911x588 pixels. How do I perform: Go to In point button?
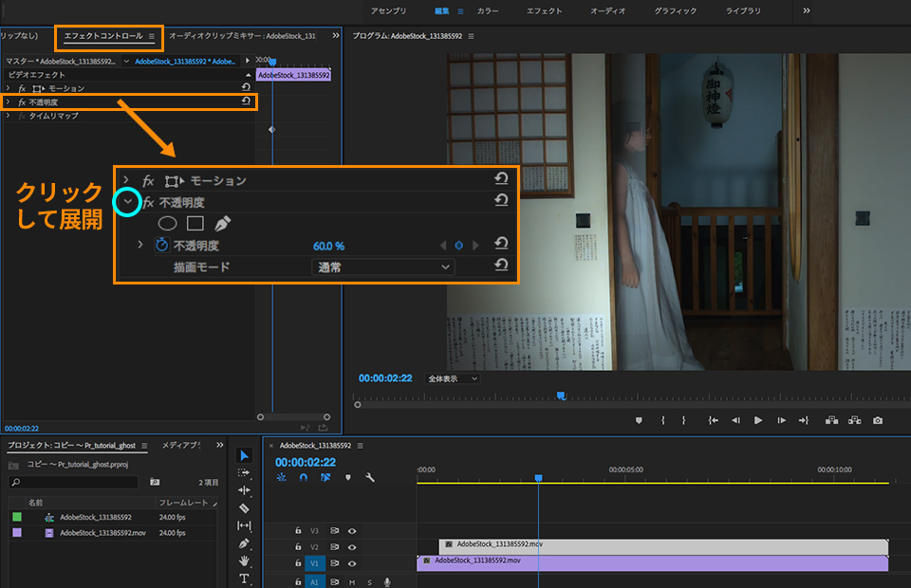click(x=713, y=420)
